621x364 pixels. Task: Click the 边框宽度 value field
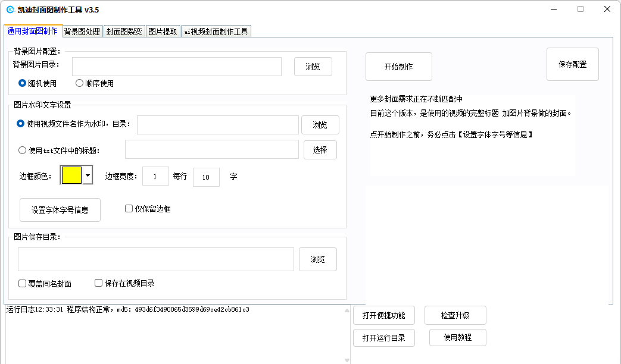(x=155, y=176)
